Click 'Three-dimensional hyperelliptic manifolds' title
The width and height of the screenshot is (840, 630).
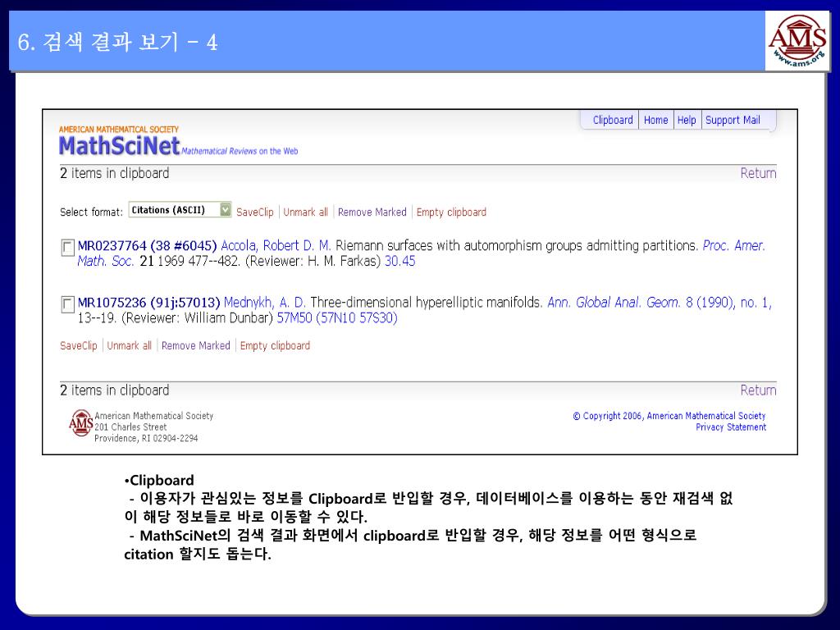[x=427, y=303]
